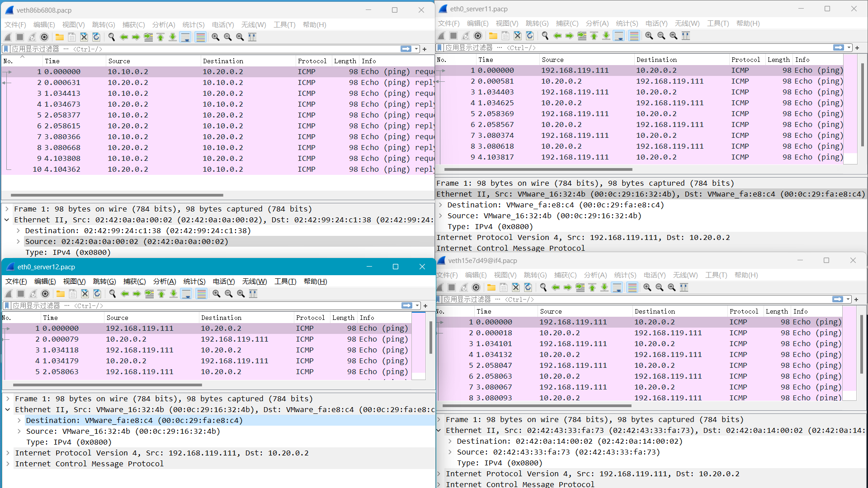
Task: Toggle auto-scroll in veth86b6808.pacp toolbar
Action: (x=185, y=37)
